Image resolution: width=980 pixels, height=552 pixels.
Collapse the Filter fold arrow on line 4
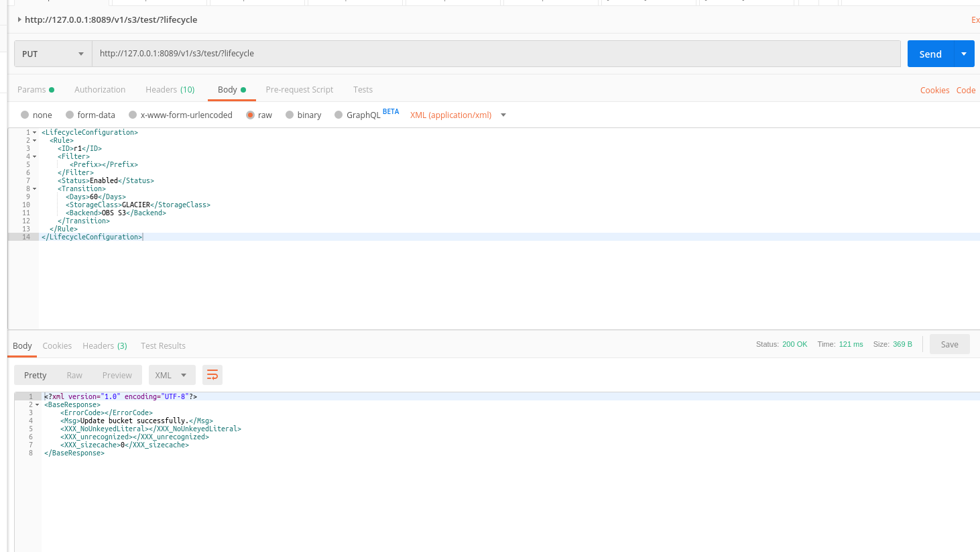tap(34, 156)
